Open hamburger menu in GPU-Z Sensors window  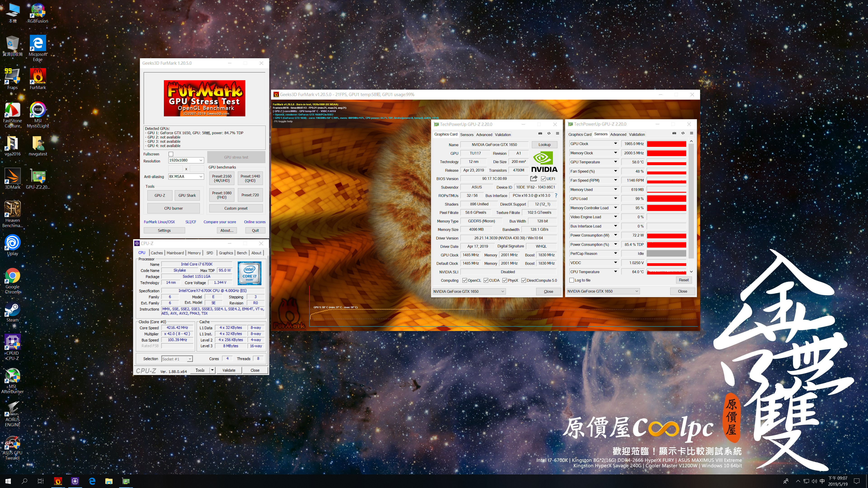point(691,133)
